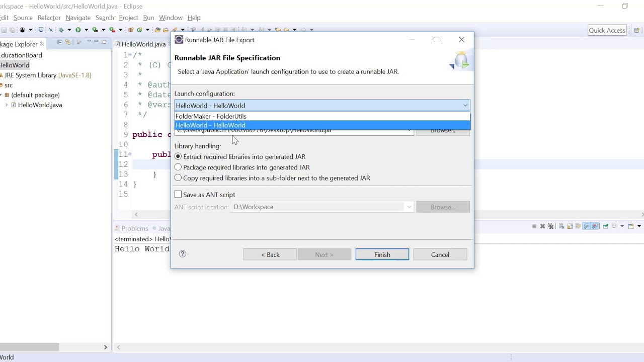Select Package required libraries into generated JAR
The height and width of the screenshot is (362, 644).
pyautogui.click(x=178, y=167)
